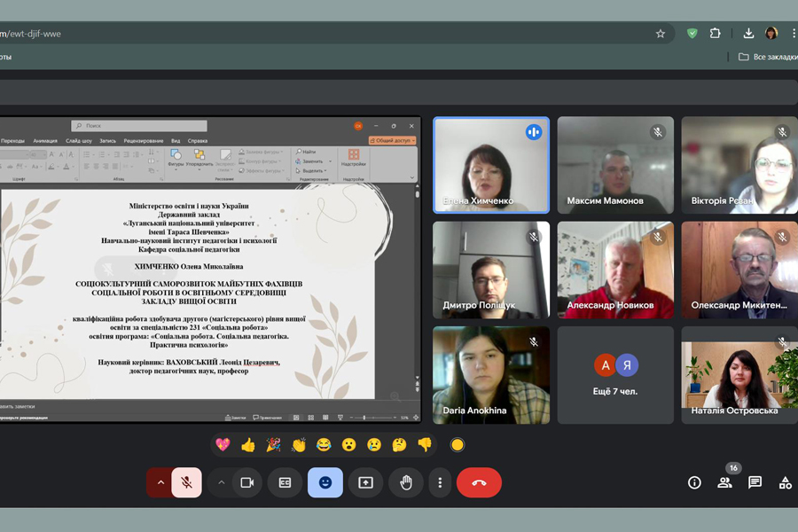Screen dimensions: 798x532
Task: Open the Chrome three-dot menu
Action: point(793,34)
